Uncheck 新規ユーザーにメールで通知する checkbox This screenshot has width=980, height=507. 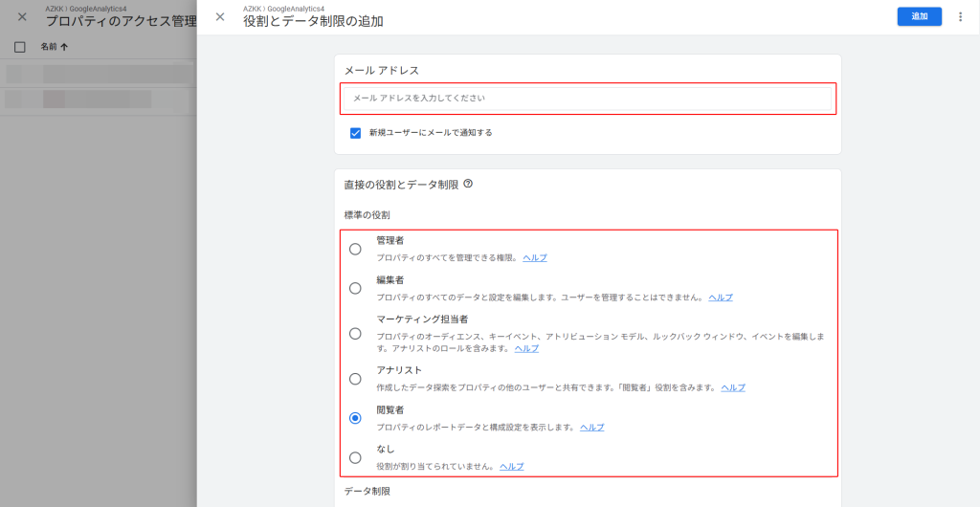355,133
